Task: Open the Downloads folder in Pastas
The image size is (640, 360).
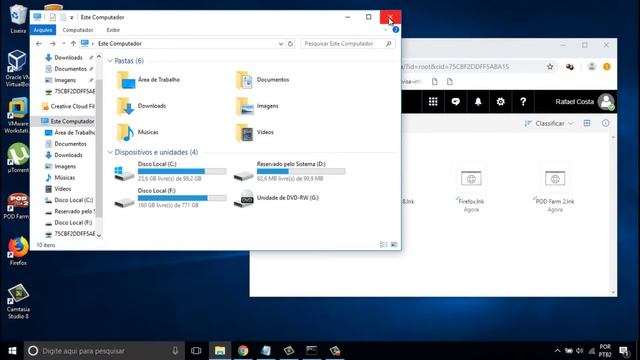Action: (142, 106)
